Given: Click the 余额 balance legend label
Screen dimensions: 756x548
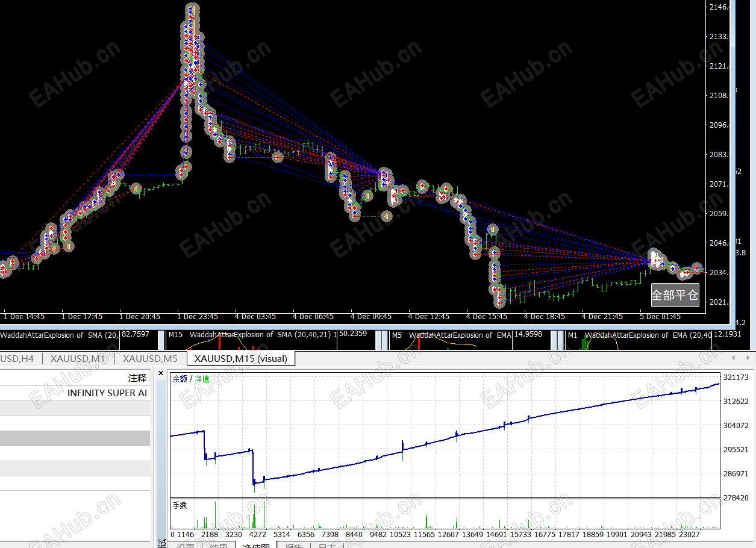Looking at the screenshot, I should click(x=180, y=379).
